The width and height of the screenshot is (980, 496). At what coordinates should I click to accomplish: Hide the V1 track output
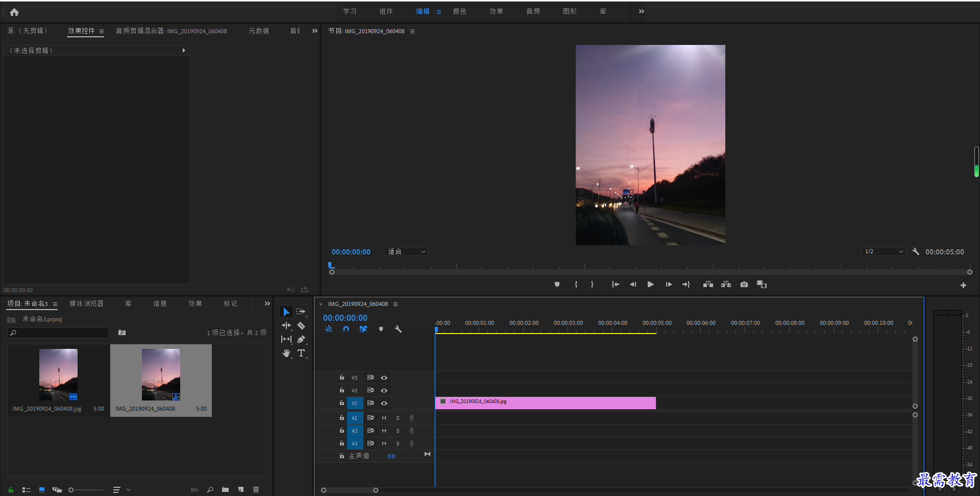tap(384, 403)
